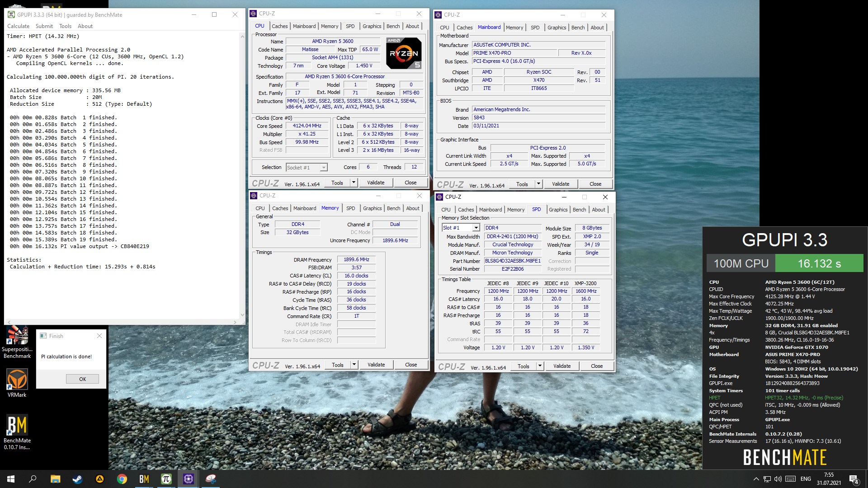Viewport: 868px width, 488px height.
Task: Open Steam from taskbar
Action: pyautogui.click(x=77, y=479)
